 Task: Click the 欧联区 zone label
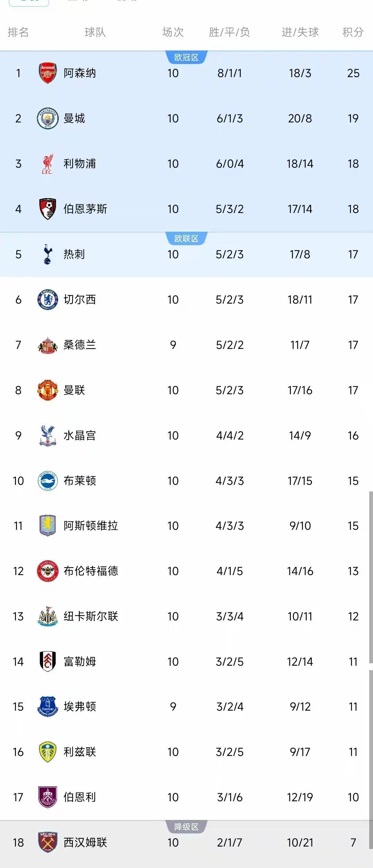point(186,239)
